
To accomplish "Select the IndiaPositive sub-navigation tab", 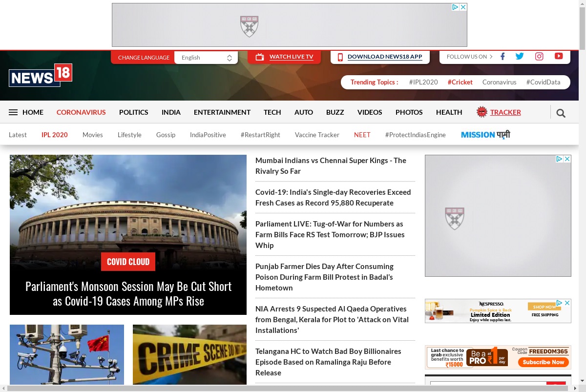I will [208, 135].
